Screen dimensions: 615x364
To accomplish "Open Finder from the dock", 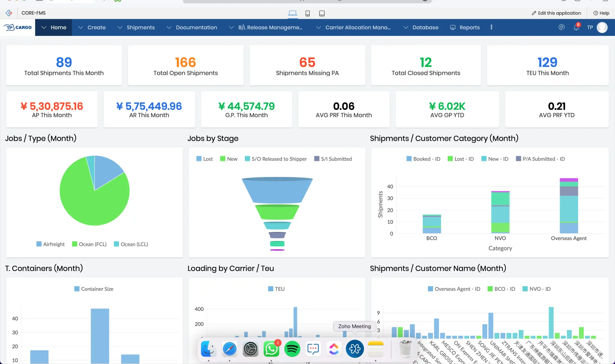I will 209,349.
